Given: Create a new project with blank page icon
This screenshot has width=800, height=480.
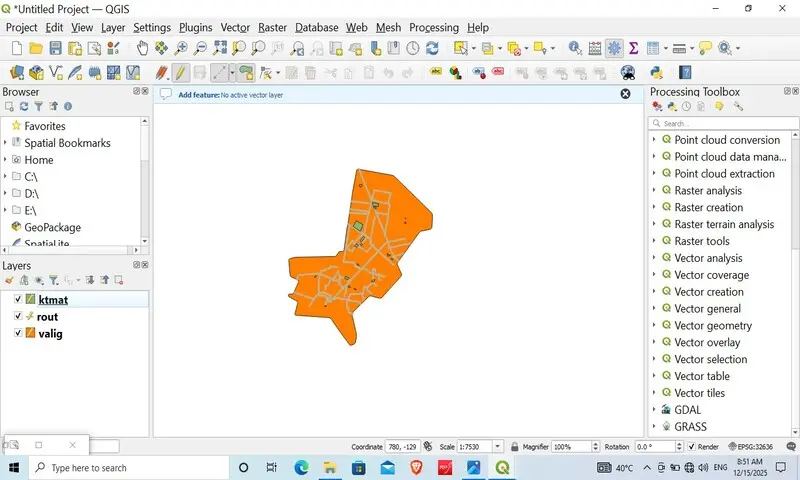Looking at the screenshot, I should (17, 48).
